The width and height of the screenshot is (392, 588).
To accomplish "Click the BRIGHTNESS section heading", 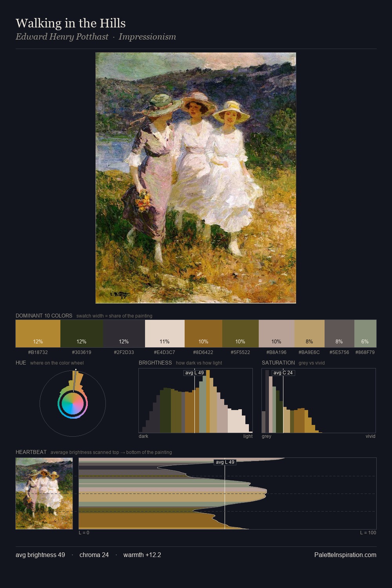I will coord(155,363).
